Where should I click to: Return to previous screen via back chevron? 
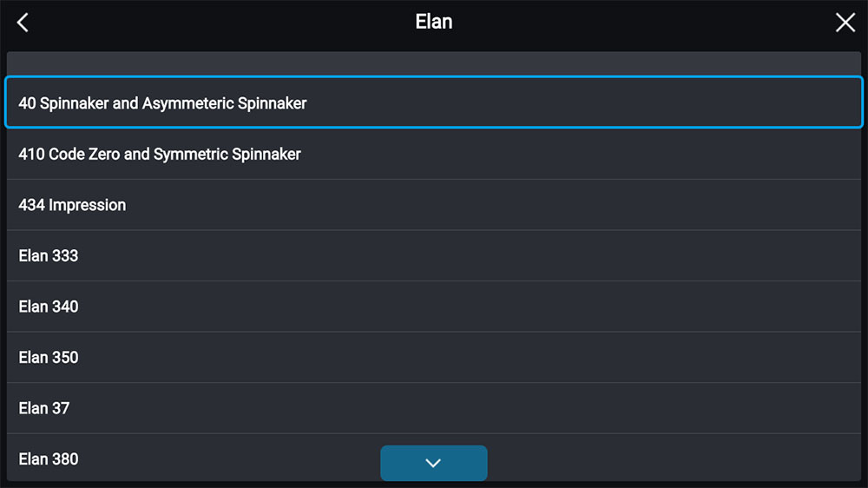coord(23,23)
